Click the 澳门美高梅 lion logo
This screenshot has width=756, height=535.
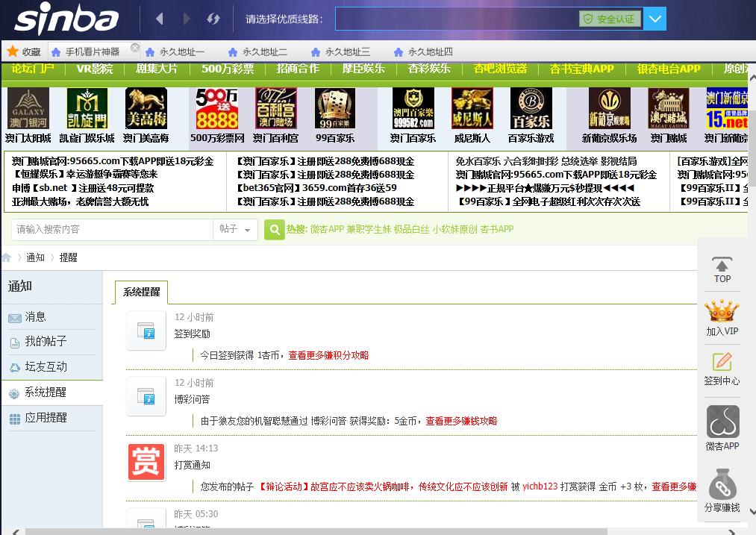click(146, 108)
